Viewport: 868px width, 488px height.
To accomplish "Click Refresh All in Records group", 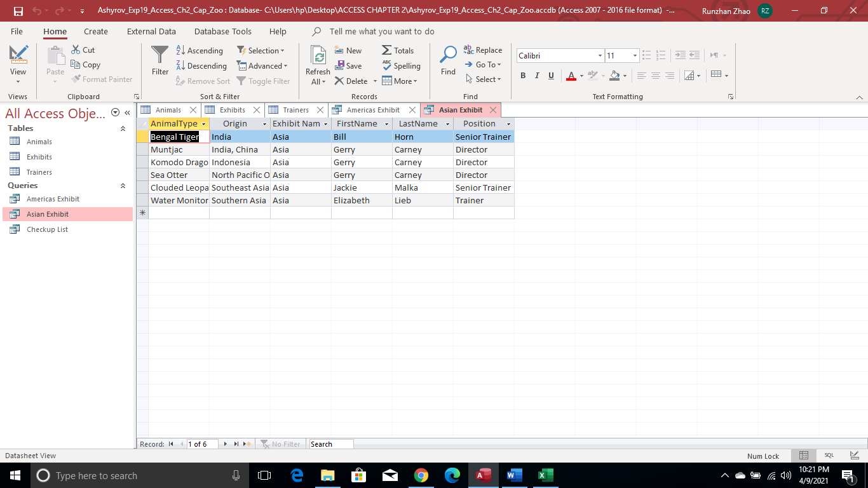I will pos(318,65).
